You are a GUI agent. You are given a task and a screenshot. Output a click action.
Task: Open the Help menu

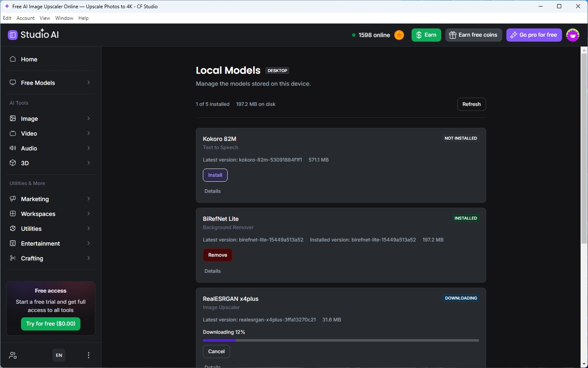tap(83, 18)
